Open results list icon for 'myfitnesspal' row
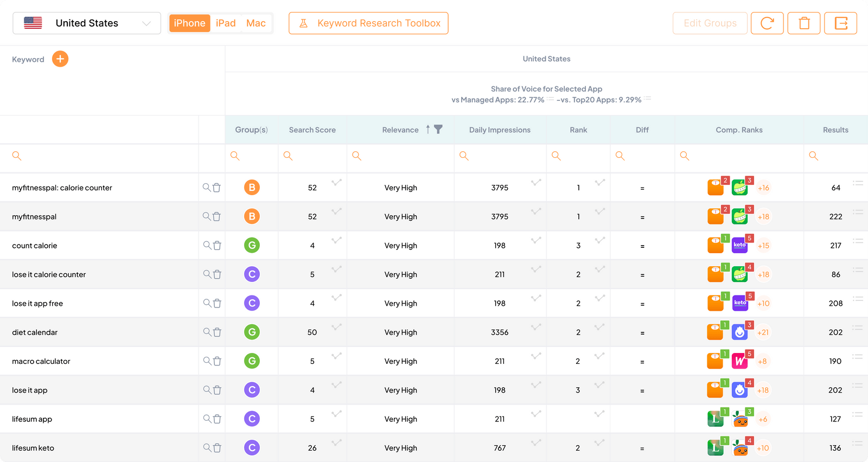Screen dimensions: 868x462 point(858,212)
